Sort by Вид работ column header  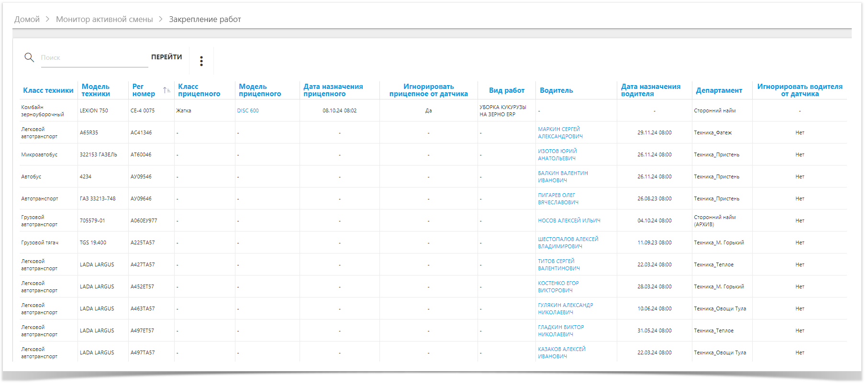coord(506,90)
